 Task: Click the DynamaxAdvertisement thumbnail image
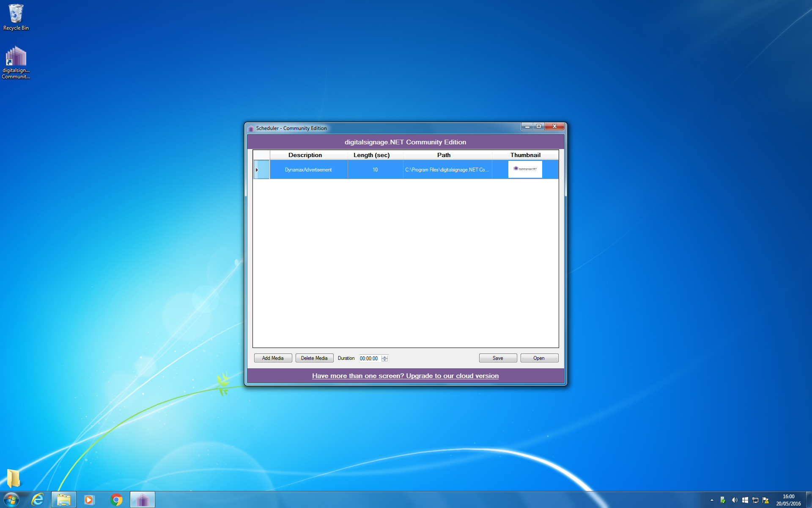pyautogui.click(x=525, y=169)
